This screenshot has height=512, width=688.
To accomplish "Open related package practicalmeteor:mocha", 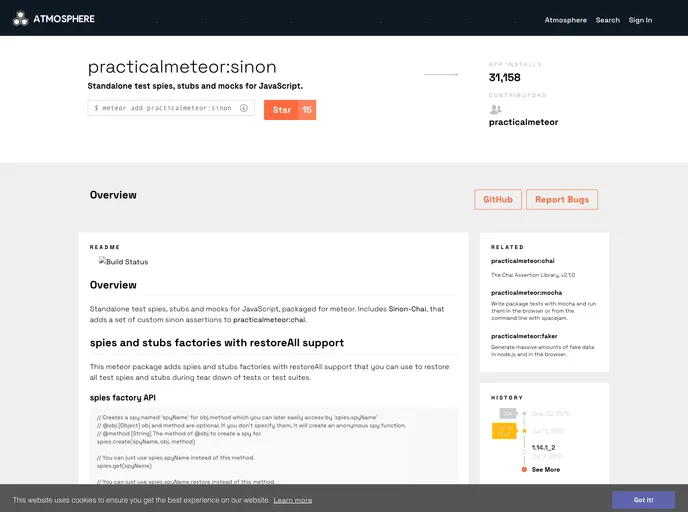I will (x=527, y=293).
